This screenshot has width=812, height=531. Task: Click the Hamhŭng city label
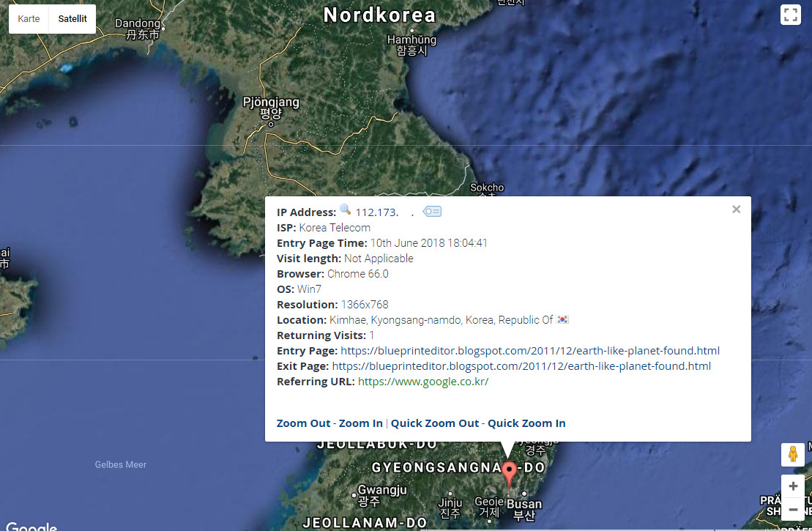click(411, 45)
